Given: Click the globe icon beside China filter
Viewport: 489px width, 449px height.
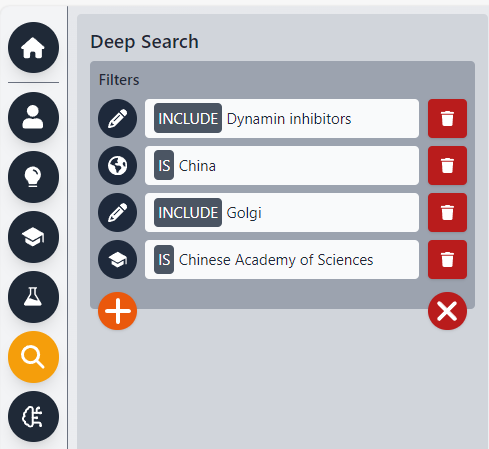Looking at the screenshot, I should pos(117,165).
